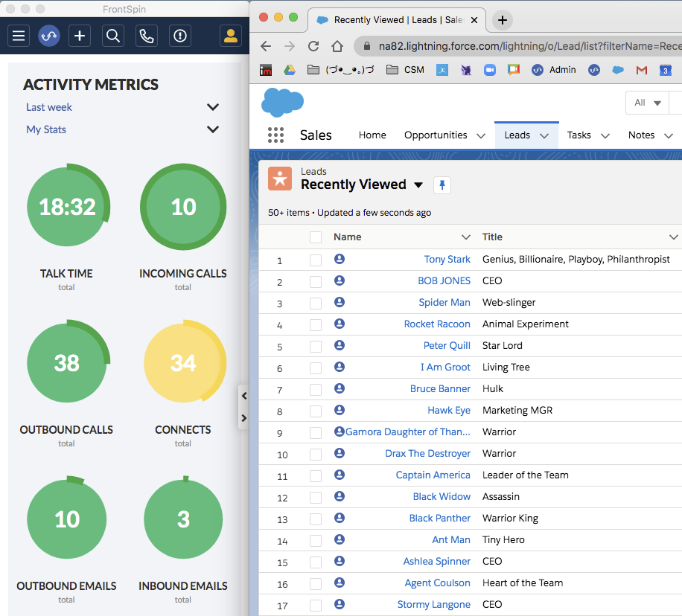Click the Connects 34 yellow gauge
Image resolution: width=682 pixels, height=616 pixels.
point(184,362)
